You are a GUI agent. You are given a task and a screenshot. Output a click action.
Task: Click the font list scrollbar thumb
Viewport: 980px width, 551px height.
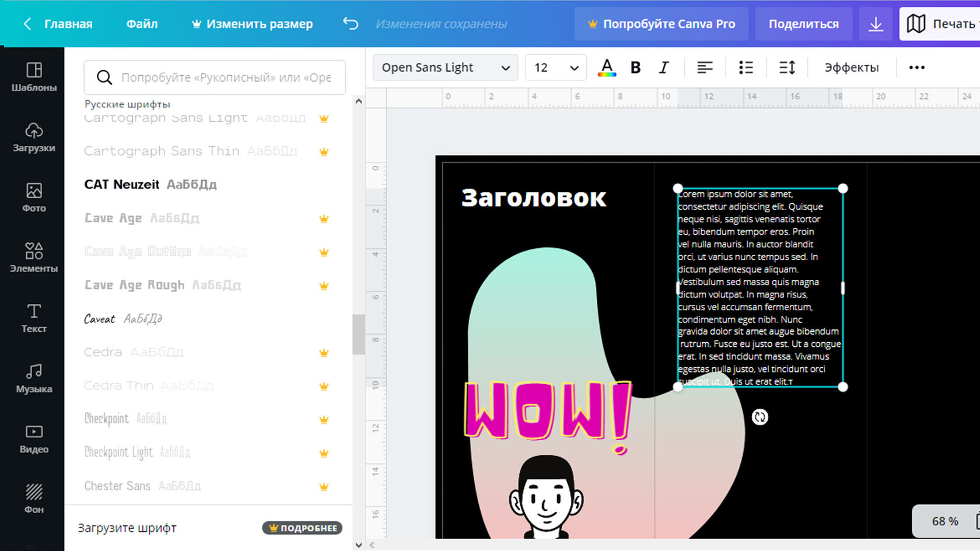(x=358, y=334)
